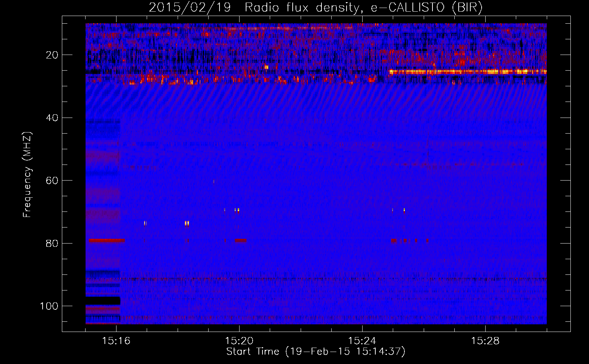The image size is (589, 364).
Task: Click the date '2015/02/19' in the title
Action: coord(190,8)
